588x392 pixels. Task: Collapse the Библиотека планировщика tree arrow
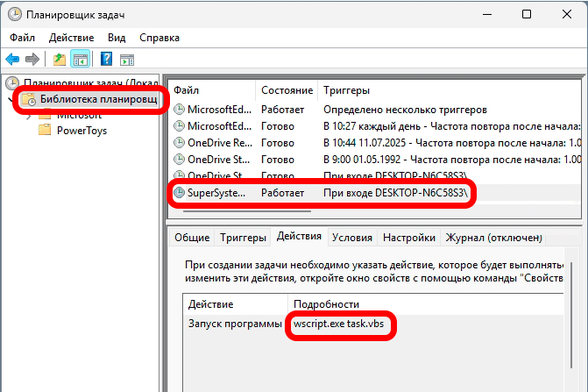point(11,99)
